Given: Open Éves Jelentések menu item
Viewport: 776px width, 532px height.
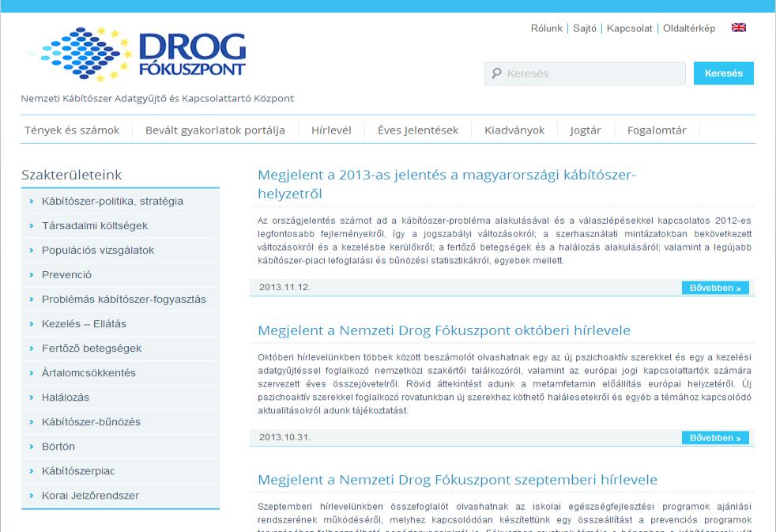Looking at the screenshot, I should (418, 130).
